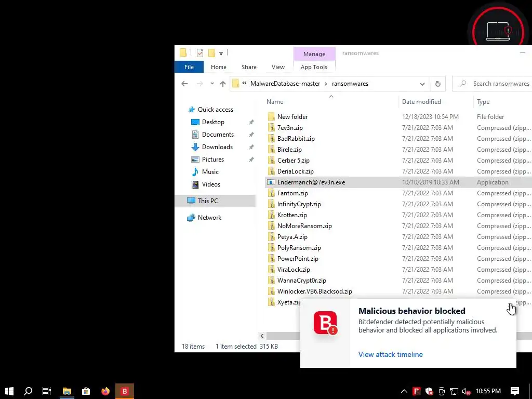Refresh the ransomwares folder view
532x399 pixels.
pos(437,84)
